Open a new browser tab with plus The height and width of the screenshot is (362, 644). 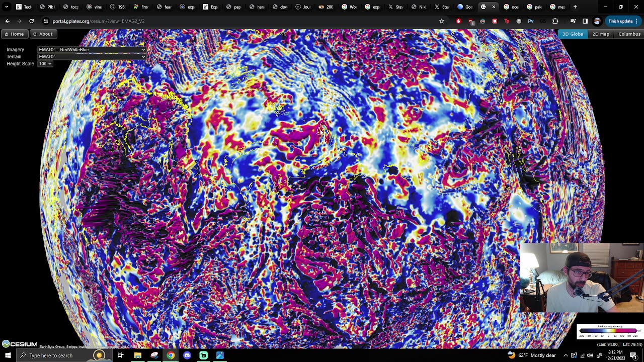coord(575,7)
